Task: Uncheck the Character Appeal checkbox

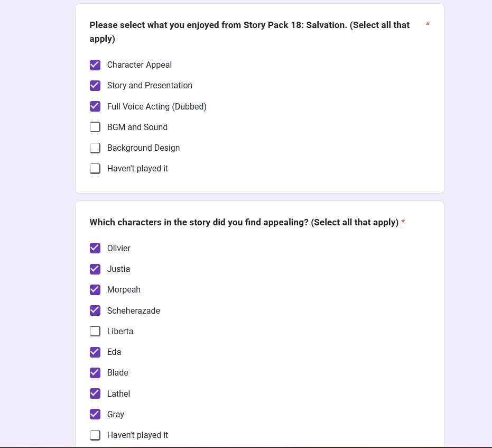Action: [95, 65]
